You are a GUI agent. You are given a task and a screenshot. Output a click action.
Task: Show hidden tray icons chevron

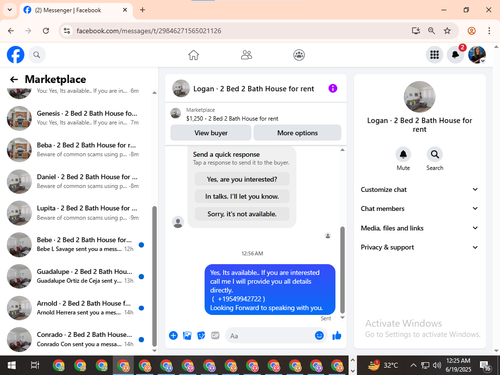[413, 365]
